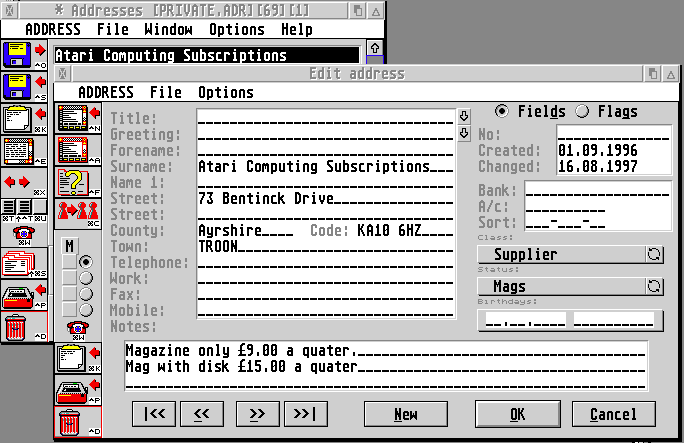
Task: Click the list layout icon labelled ⌘T
Action: pos(8,209)
